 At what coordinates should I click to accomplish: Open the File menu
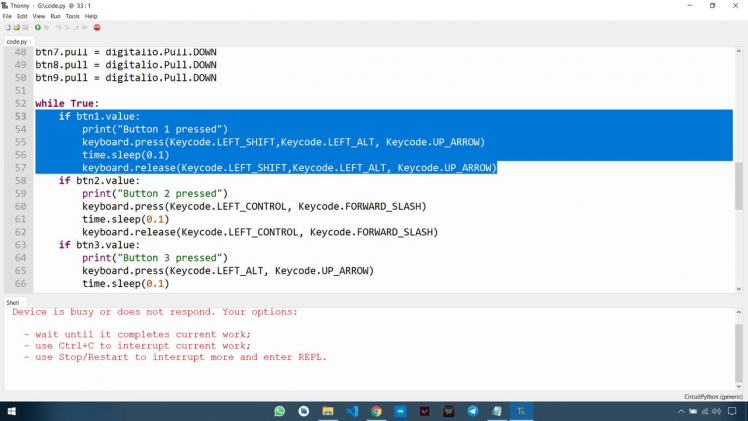click(7, 16)
